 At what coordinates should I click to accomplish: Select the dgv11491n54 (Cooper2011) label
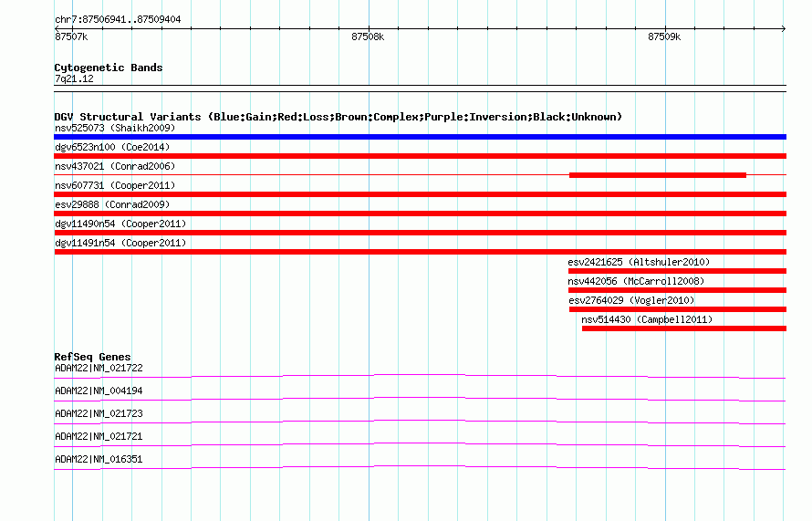[x=120, y=243]
